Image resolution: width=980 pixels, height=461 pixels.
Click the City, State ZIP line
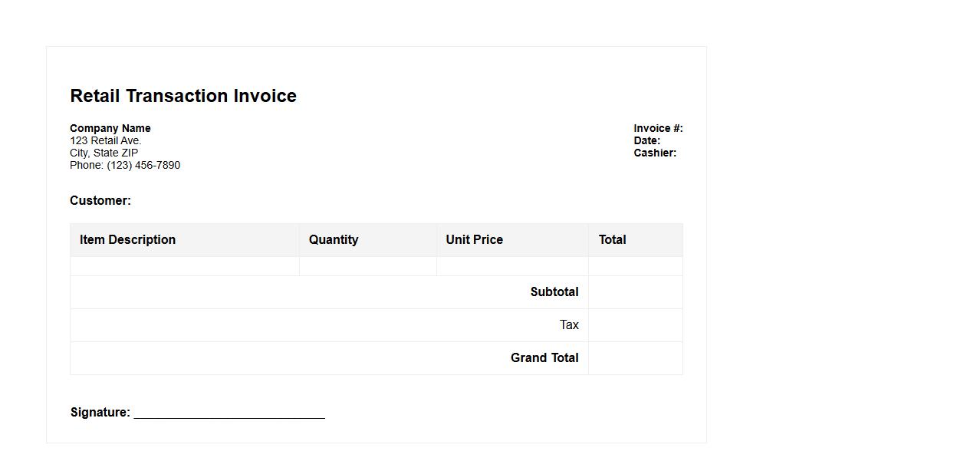tap(104, 153)
